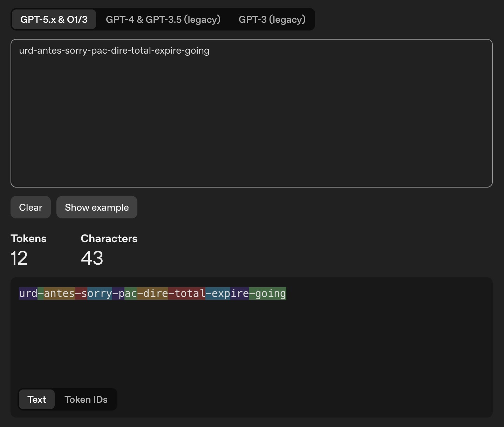This screenshot has width=504, height=427.
Task: Click the 'dire' token in output
Action: pos(152,293)
